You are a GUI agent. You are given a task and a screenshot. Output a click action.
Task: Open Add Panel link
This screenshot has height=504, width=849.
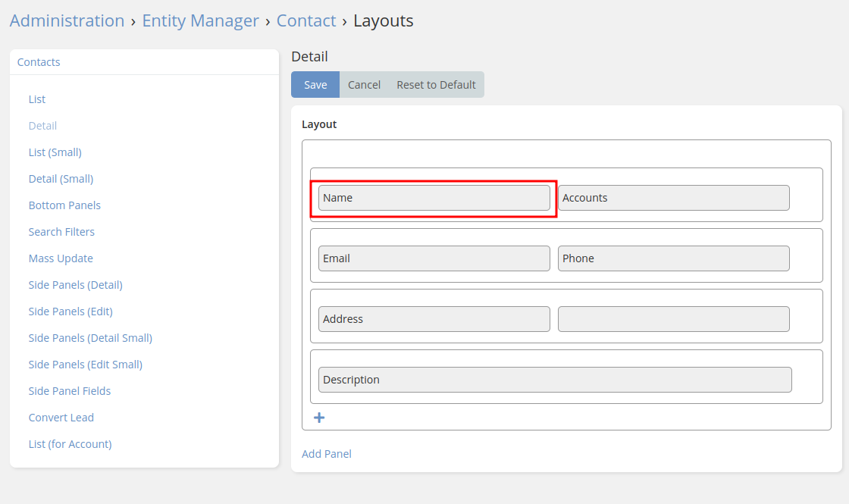point(327,454)
